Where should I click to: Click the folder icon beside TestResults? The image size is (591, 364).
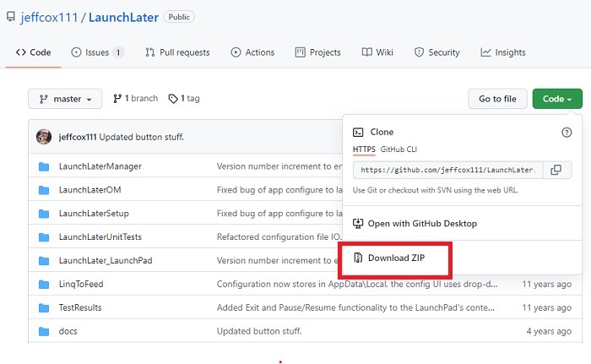[44, 307]
